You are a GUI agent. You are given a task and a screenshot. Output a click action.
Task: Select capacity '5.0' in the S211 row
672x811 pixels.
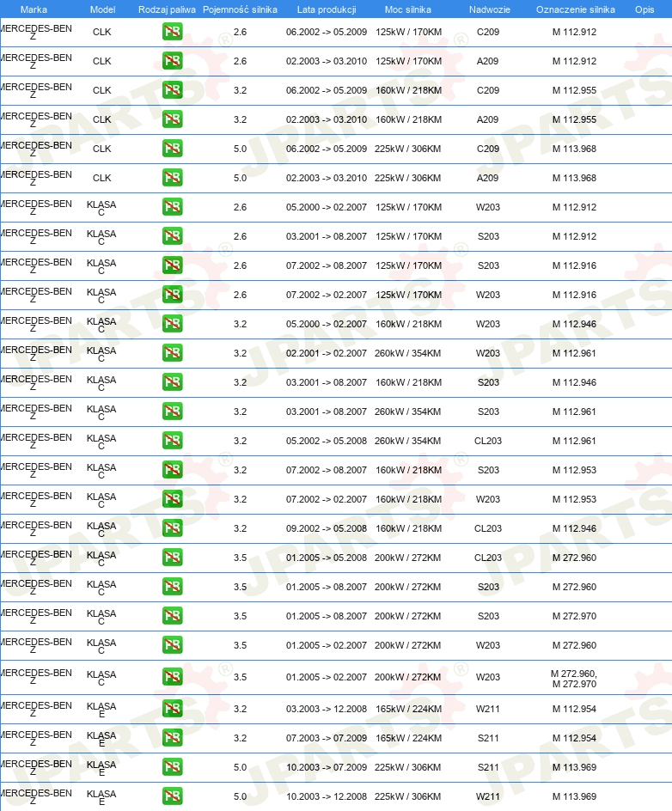[x=240, y=767]
